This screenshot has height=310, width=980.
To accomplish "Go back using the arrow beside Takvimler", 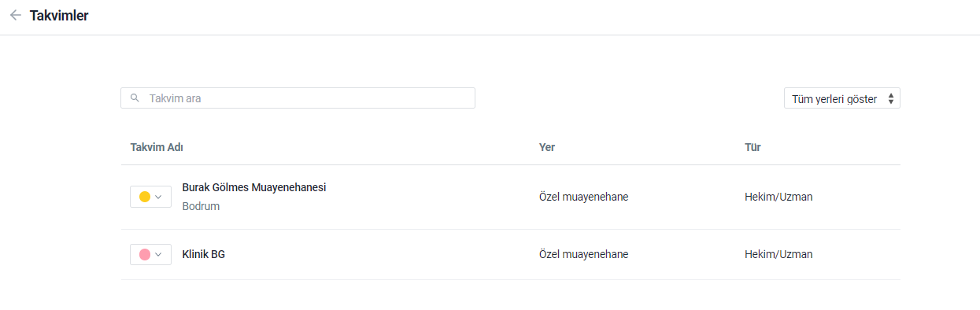I will tap(15, 15).
